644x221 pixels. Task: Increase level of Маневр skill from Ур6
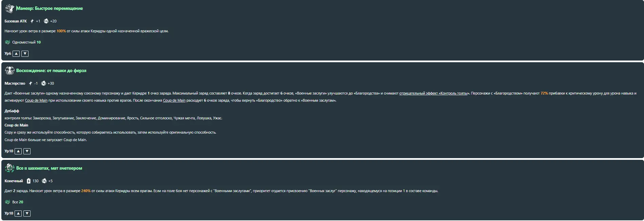coord(16,54)
